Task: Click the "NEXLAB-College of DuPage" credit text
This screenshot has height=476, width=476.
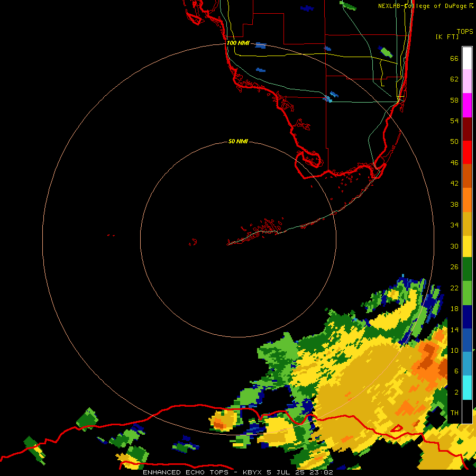Action: coord(423,6)
